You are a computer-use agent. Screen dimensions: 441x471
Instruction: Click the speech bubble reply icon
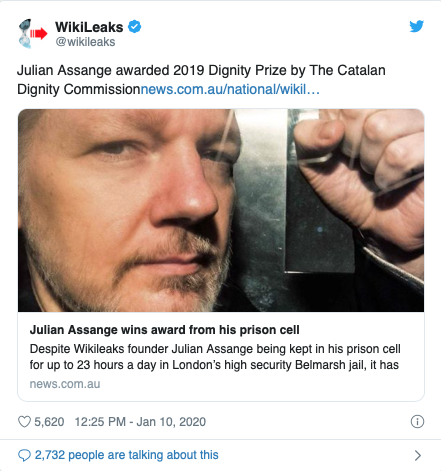(24, 455)
